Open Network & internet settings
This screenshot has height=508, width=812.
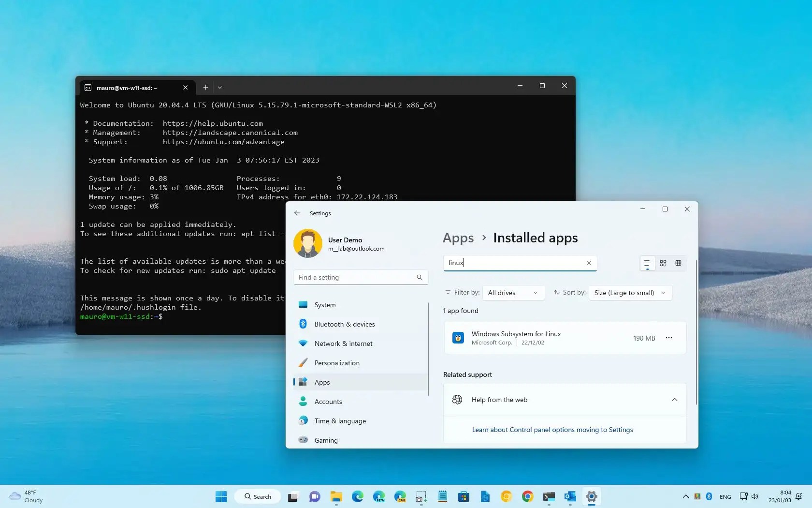pyautogui.click(x=343, y=344)
